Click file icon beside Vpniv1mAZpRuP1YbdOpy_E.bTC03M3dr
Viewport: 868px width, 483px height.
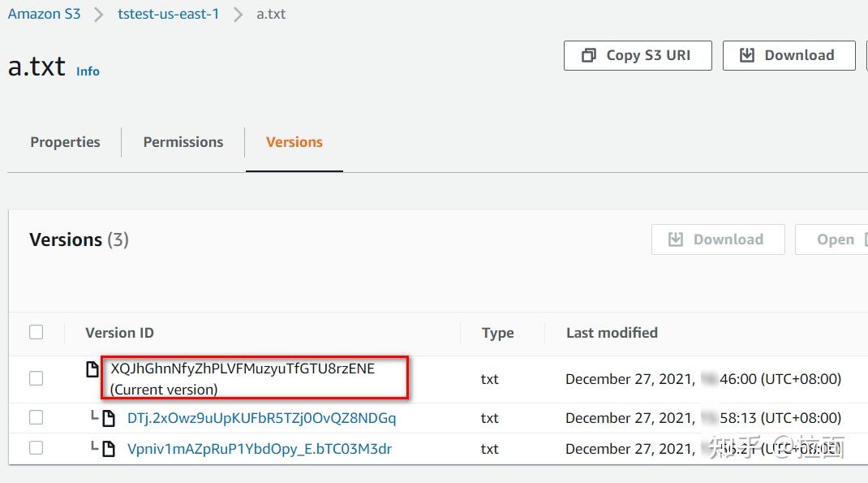(x=109, y=449)
